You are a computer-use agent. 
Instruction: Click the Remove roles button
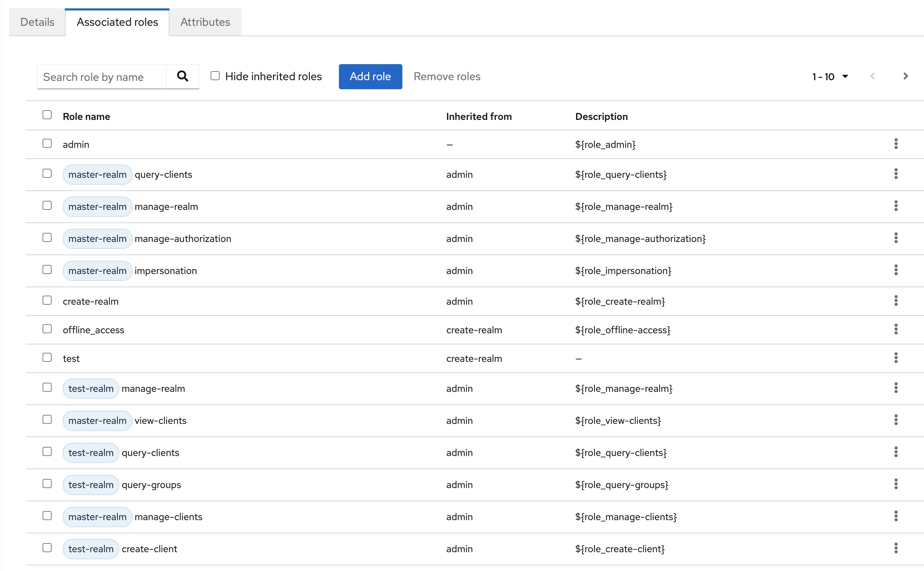pos(447,77)
